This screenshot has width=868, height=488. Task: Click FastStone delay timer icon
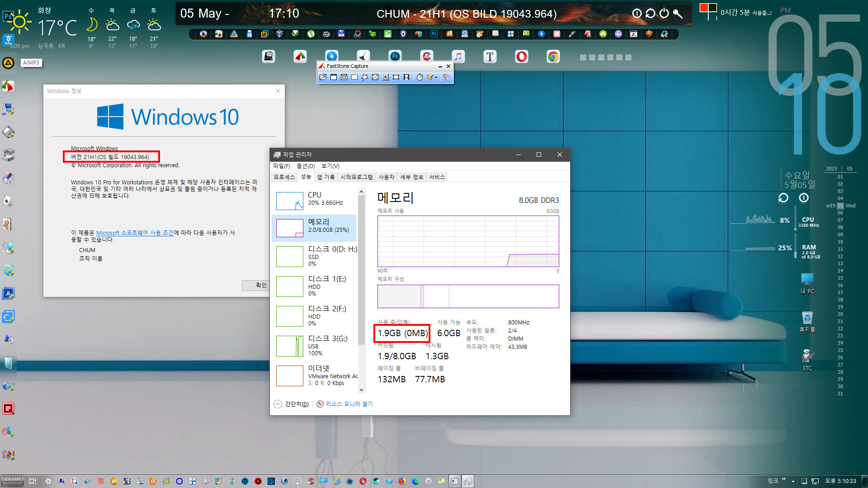[x=420, y=77]
